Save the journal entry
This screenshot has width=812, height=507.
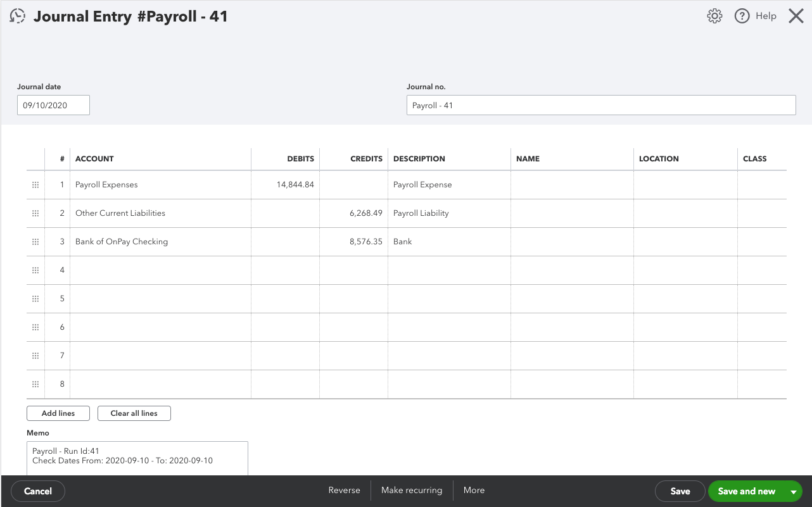[x=680, y=491]
